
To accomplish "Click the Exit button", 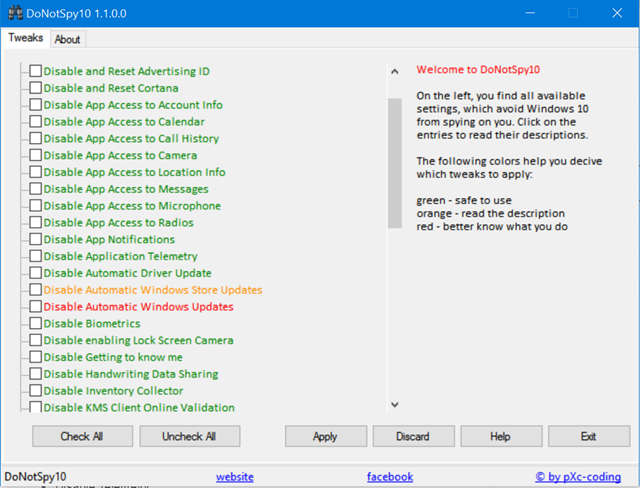I will click(x=589, y=436).
